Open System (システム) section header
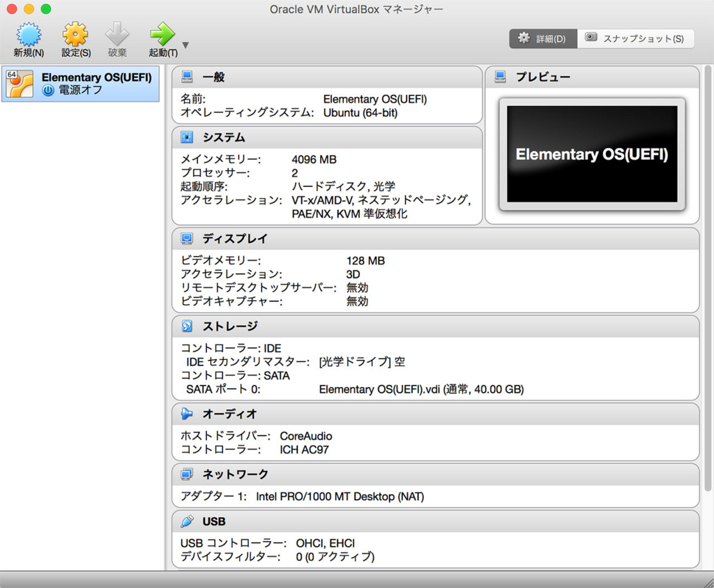 click(327, 137)
